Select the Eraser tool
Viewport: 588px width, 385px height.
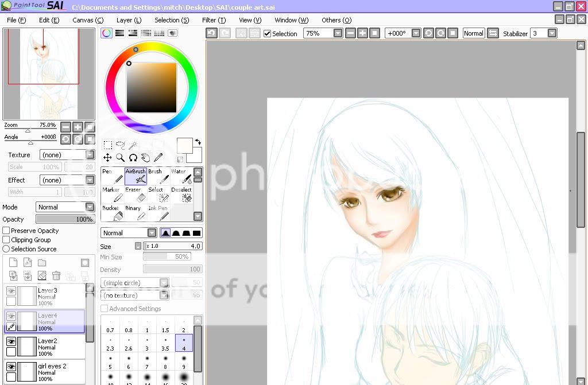click(x=136, y=195)
